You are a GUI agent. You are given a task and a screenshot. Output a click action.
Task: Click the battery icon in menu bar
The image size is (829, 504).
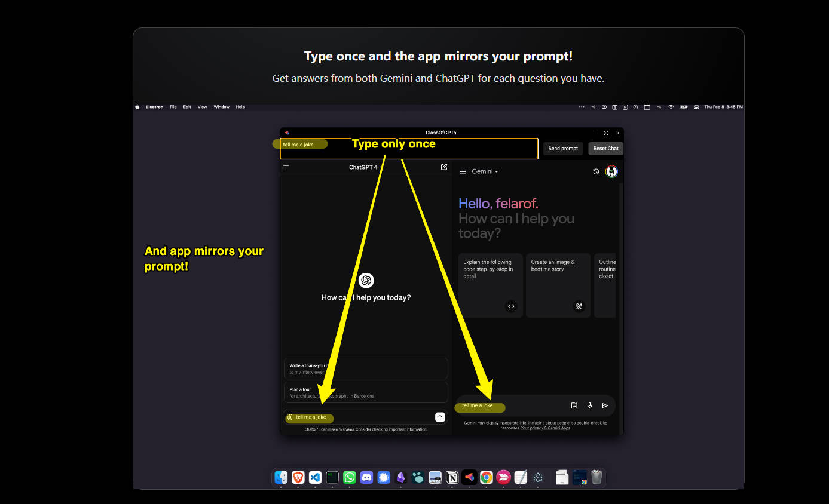pyautogui.click(x=683, y=107)
